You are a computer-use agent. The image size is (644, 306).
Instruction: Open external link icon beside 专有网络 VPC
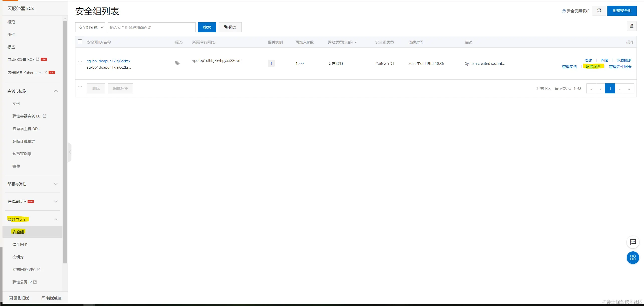[x=39, y=269]
